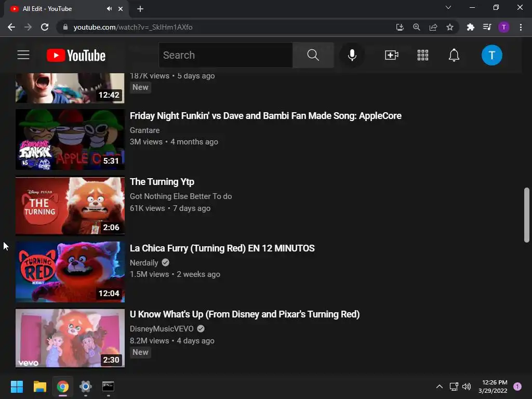Visit the DisneyMusicVEVO channel
Screen dimensions: 532x399
pyautogui.click(x=162, y=329)
